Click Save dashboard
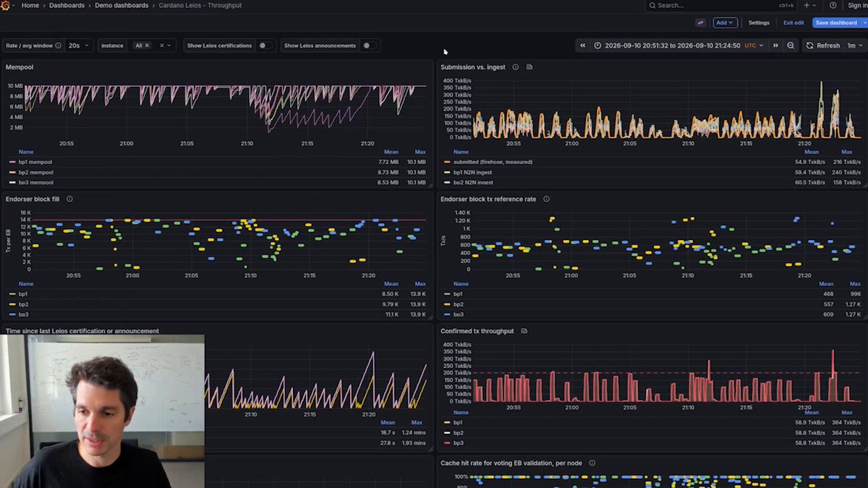This screenshot has width=868, height=488. pos(836,22)
